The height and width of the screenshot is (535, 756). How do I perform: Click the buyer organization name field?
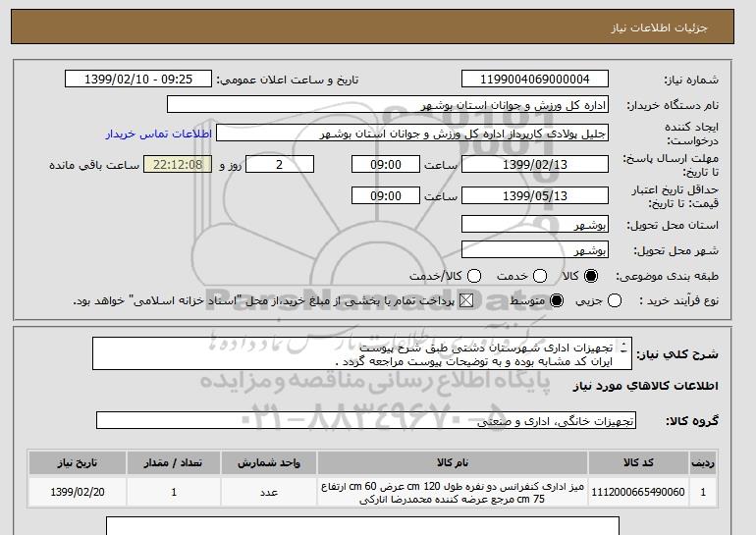coord(388,105)
